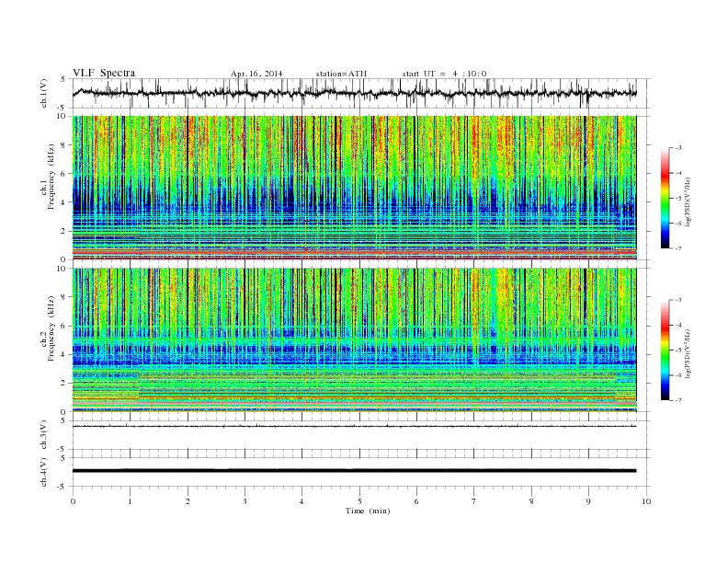This screenshot has width=728, height=563.
Task: Click the '1' tick on the Time axis
Action: click(130, 501)
